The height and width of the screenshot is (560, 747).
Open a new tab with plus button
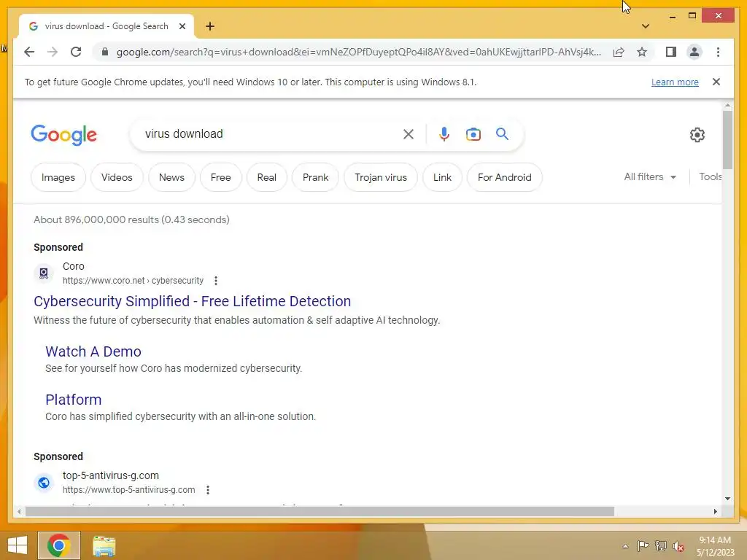(209, 26)
